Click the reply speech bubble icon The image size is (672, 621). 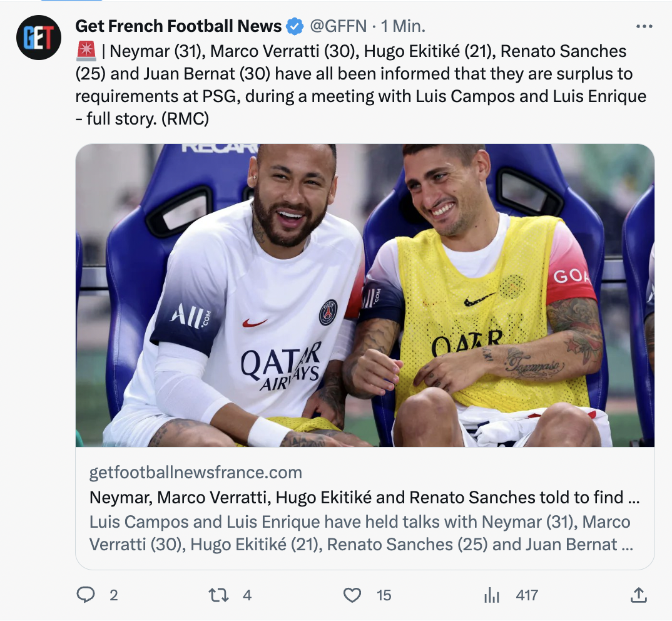click(86, 595)
